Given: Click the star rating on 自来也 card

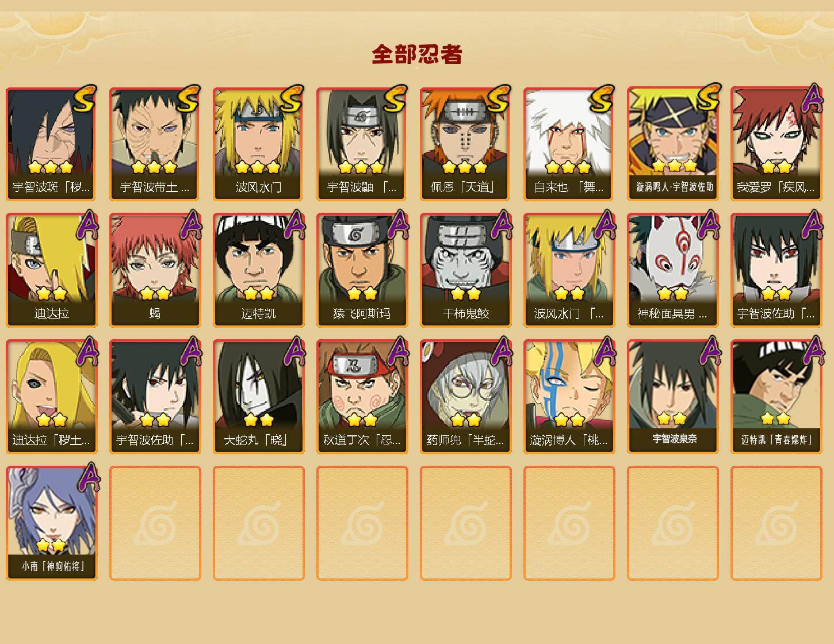Looking at the screenshot, I should [568, 167].
